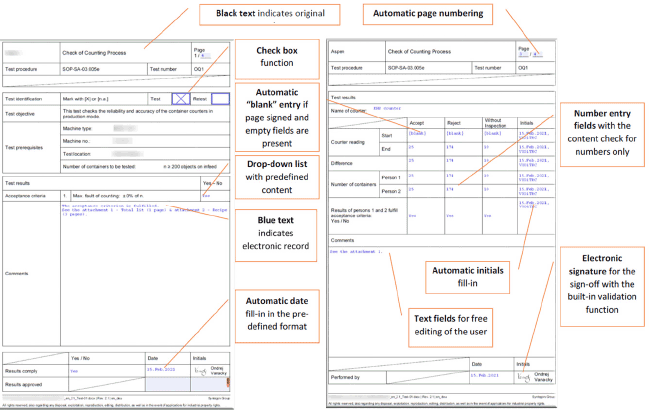This screenshot has width=650, height=410.
Task: Click the Results comply signature initials field
Action: tap(210, 371)
